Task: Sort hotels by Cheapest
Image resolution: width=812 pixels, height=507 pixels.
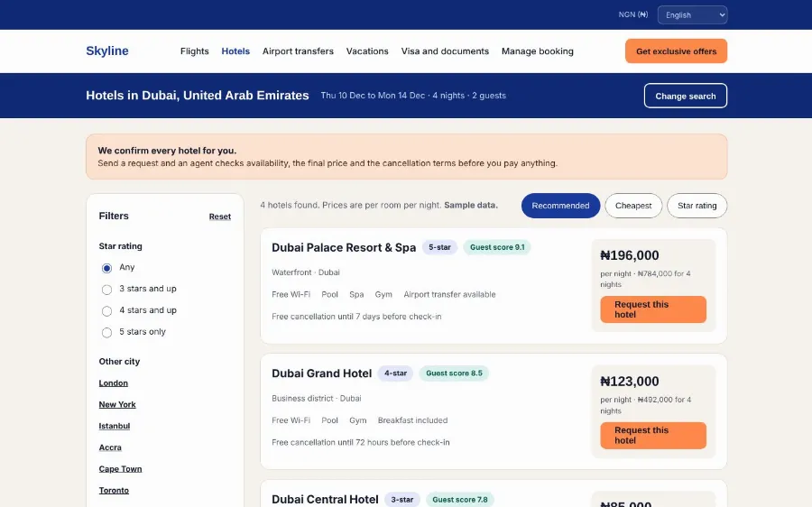Action: point(632,206)
